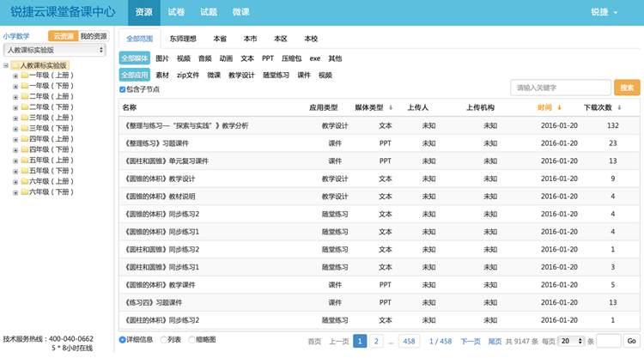Click the 六年级（下册）folder icon
Image resolution: width=644 pixels, height=358 pixels.
[x=24, y=191]
